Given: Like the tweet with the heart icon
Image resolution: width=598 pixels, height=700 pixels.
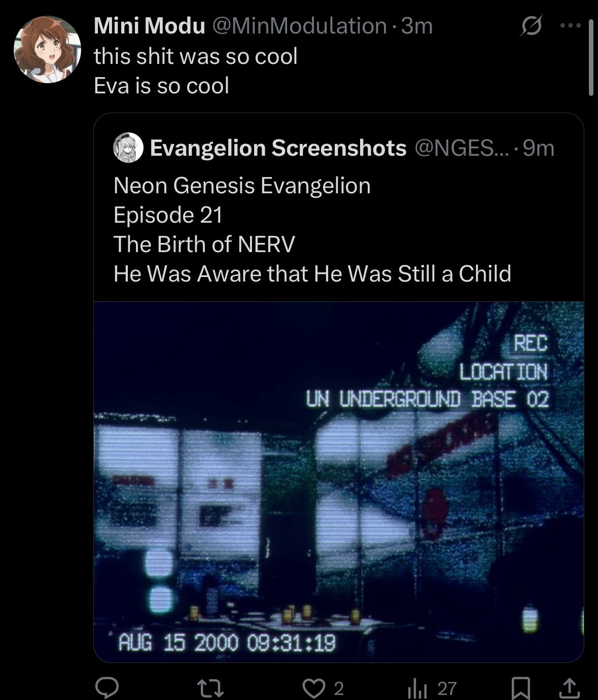Looking at the screenshot, I should (x=313, y=688).
